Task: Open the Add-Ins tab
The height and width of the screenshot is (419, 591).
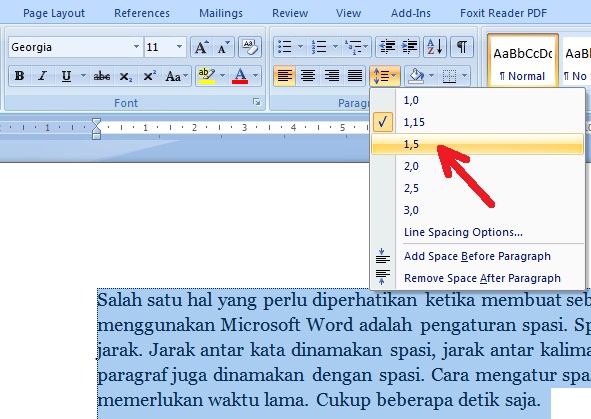Action: (x=410, y=14)
